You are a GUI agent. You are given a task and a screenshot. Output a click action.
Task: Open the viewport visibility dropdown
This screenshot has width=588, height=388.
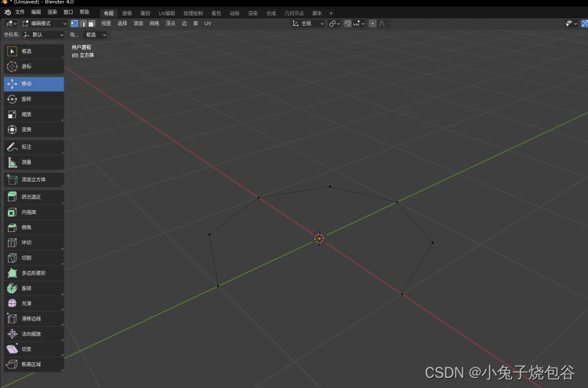click(x=571, y=24)
